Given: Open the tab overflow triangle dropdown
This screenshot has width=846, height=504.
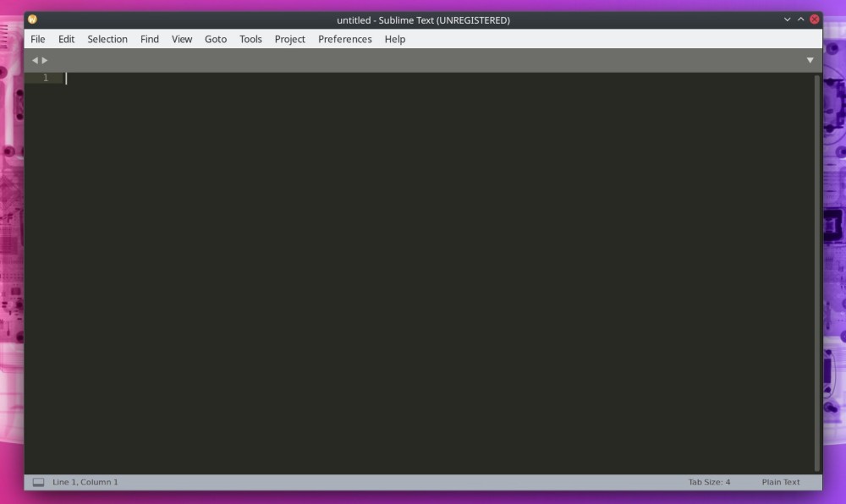Looking at the screenshot, I should coord(810,59).
